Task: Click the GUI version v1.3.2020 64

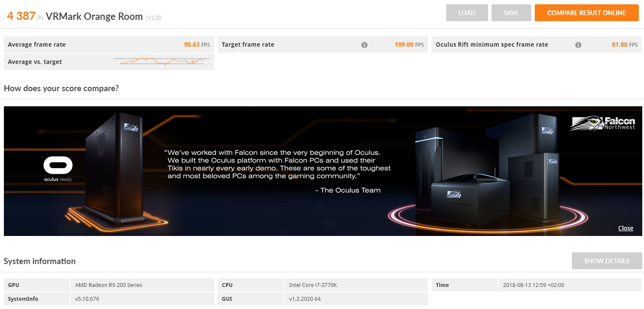Action: point(305,299)
